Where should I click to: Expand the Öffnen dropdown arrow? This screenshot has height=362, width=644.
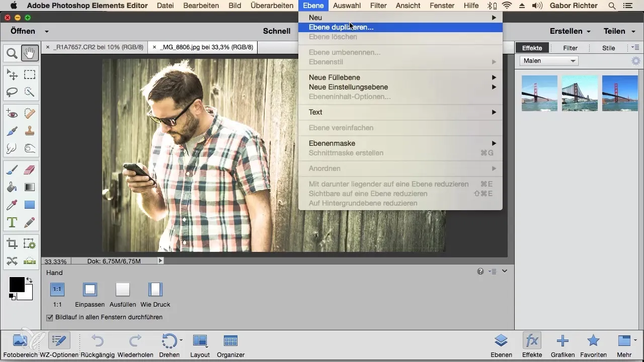tap(46, 31)
